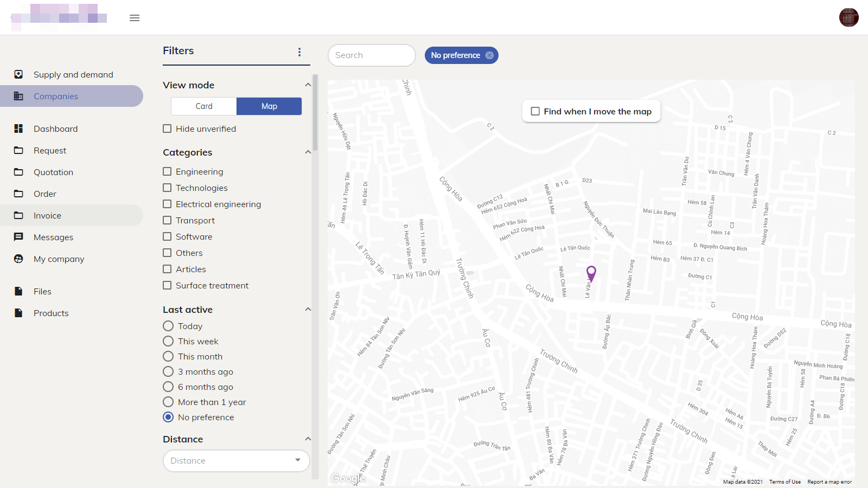Viewport: 868px width, 488px height.
Task: Collapse the Last active section
Action: (308, 310)
